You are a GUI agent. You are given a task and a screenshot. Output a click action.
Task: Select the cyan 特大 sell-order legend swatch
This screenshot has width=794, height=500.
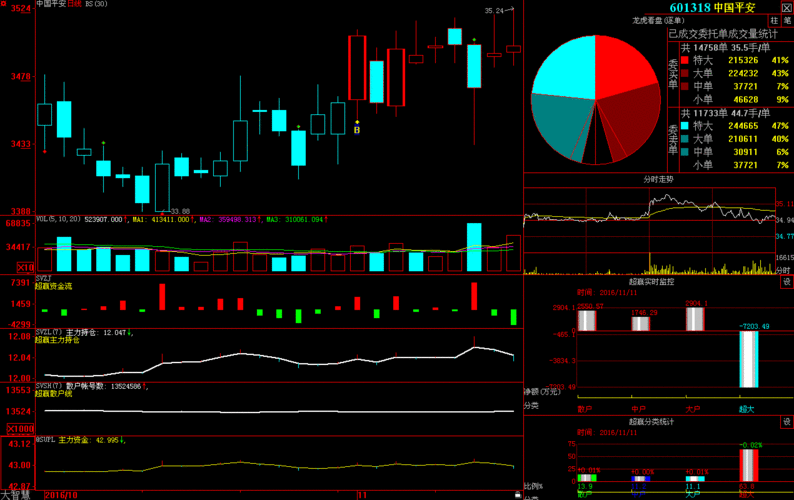[x=685, y=126]
